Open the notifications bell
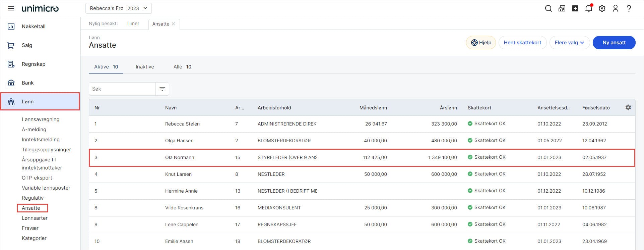Screen dimensions: 644x250 pyautogui.click(x=588, y=8)
